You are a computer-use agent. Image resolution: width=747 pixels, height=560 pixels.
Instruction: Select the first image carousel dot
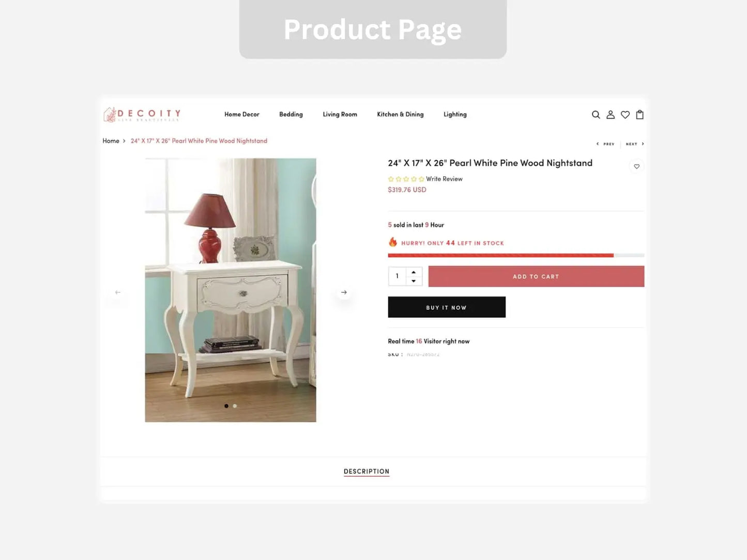point(226,406)
